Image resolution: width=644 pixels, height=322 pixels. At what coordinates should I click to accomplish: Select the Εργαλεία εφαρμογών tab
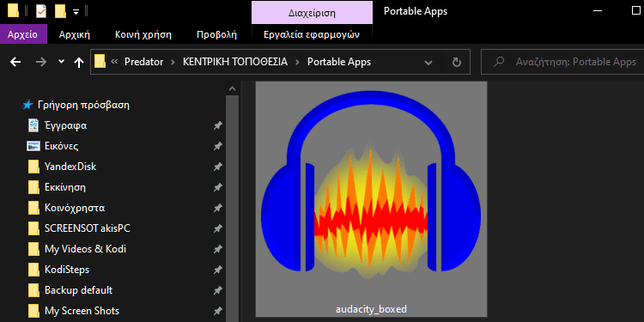coord(312,34)
